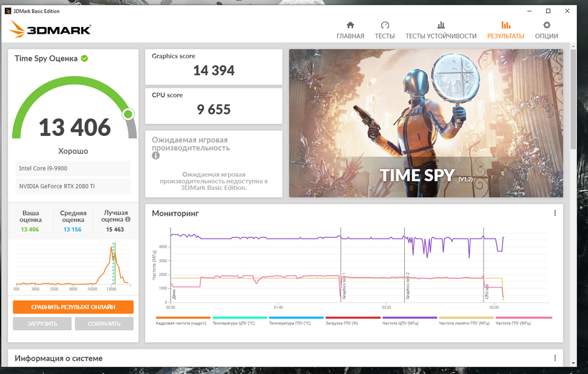Click the scrollbar down arrow
The width and height of the screenshot is (588, 374).
point(572,363)
